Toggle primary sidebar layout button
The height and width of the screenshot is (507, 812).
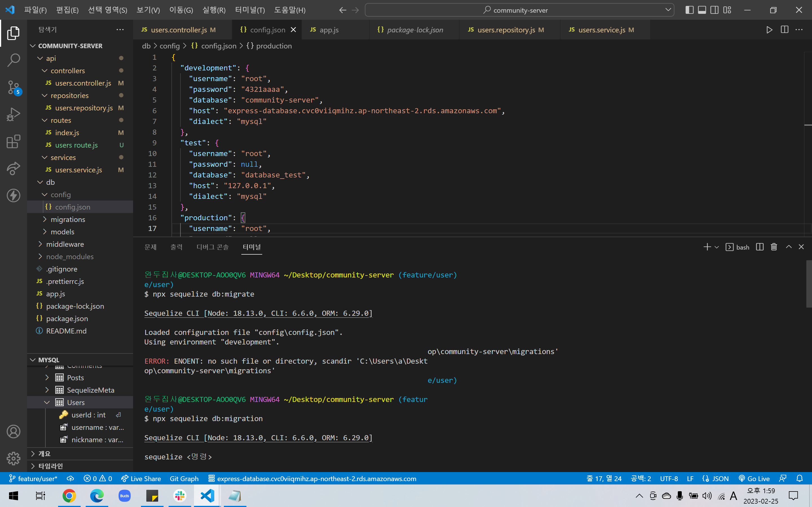click(x=689, y=10)
